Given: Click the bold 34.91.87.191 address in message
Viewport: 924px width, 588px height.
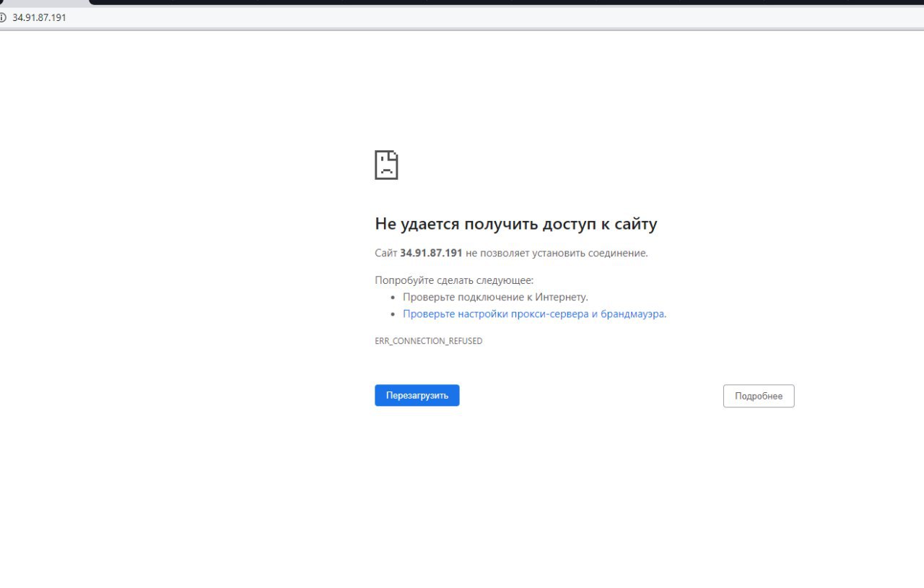Looking at the screenshot, I should [431, 253].
